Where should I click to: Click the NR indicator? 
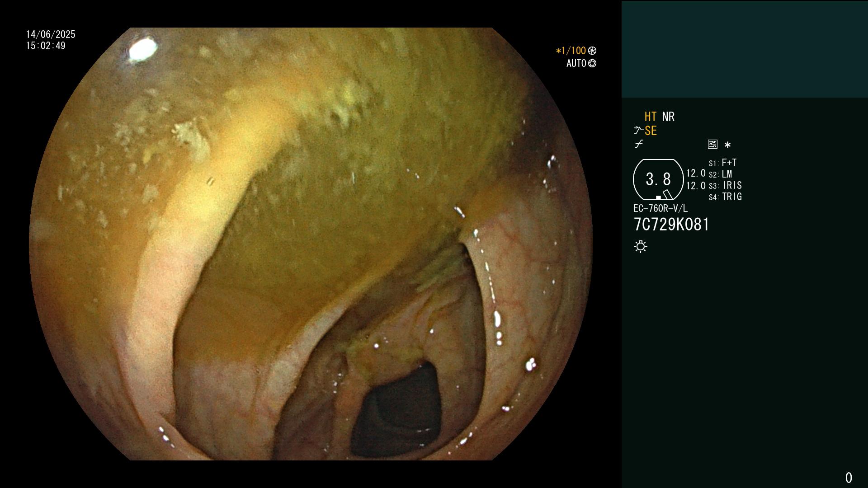[x=668, y=117]
